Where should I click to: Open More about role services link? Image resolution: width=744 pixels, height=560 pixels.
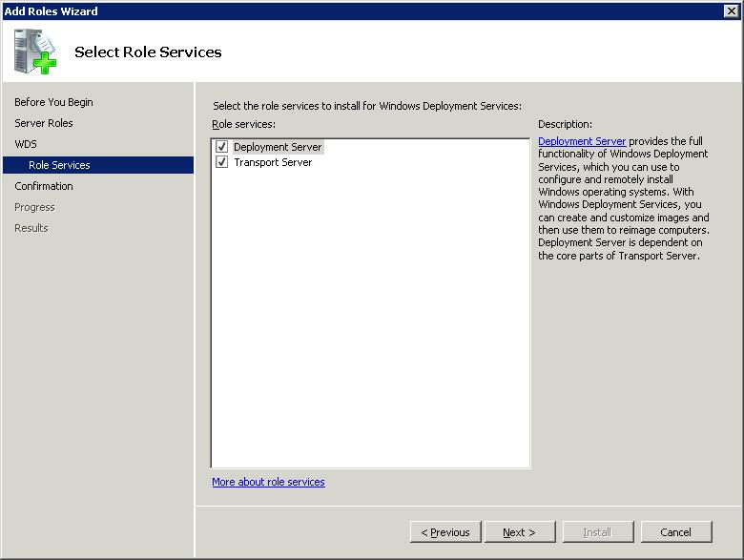coord(268,482)
